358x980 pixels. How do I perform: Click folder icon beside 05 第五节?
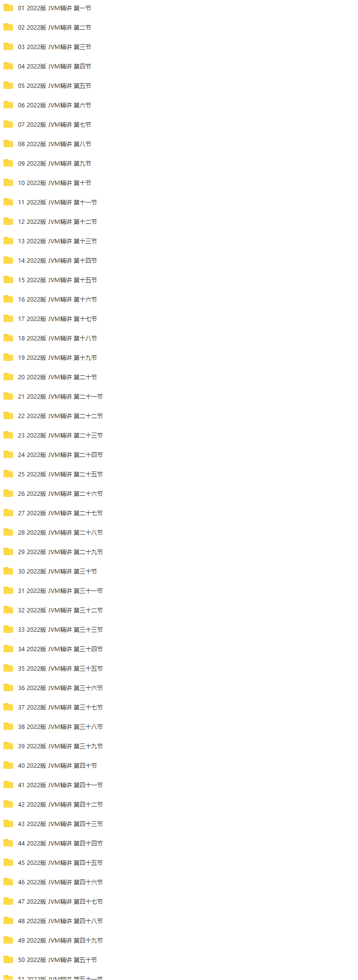click(x=8, y=85)
